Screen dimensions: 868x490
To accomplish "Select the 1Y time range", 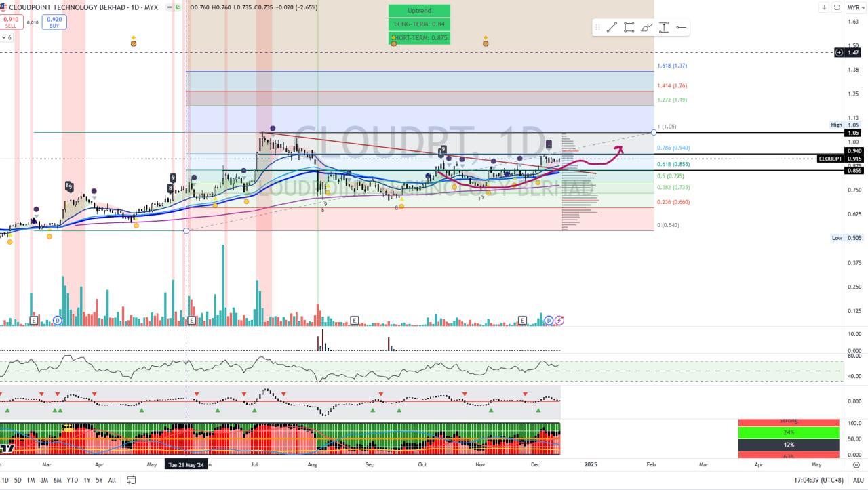I will click(x=87, y=480).
